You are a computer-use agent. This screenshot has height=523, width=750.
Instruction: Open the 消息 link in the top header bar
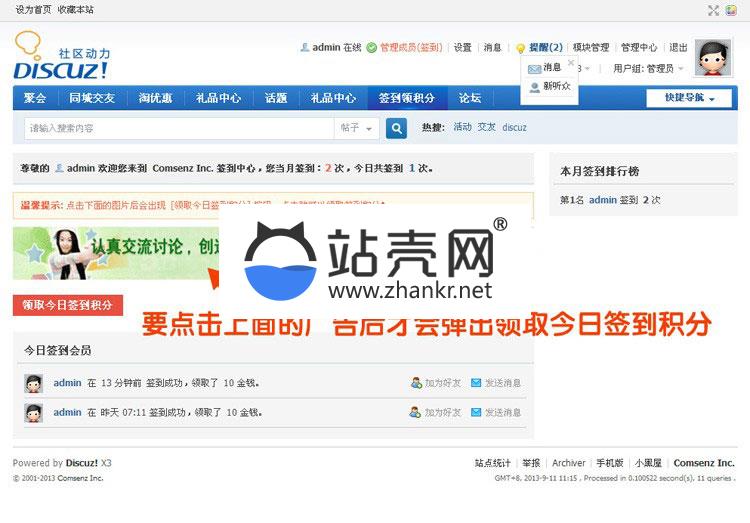[x=492, y=47]
